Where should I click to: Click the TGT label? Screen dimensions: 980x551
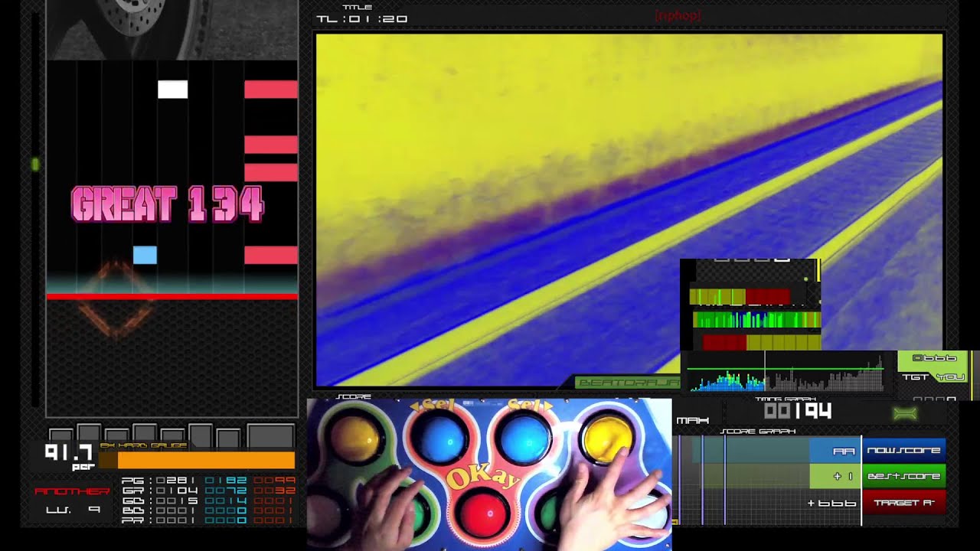point(915,377)
